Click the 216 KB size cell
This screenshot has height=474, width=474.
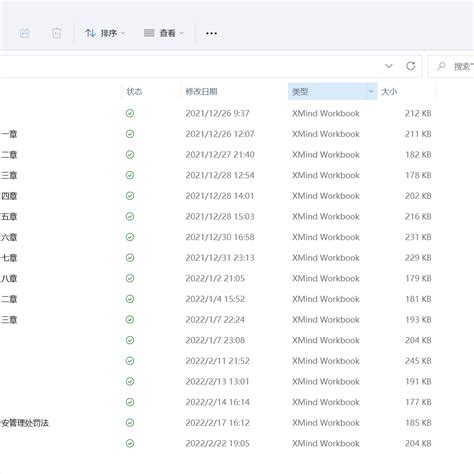[418, 216]
